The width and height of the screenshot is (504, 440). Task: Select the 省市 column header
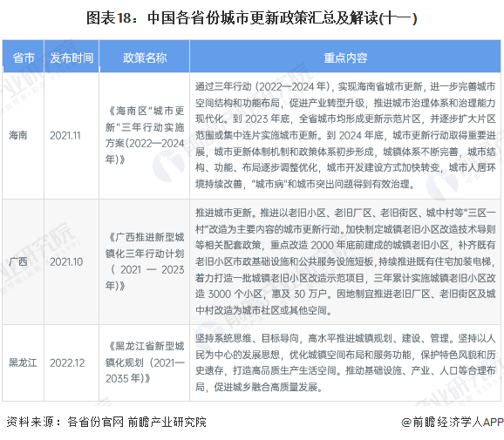(24, 58)
